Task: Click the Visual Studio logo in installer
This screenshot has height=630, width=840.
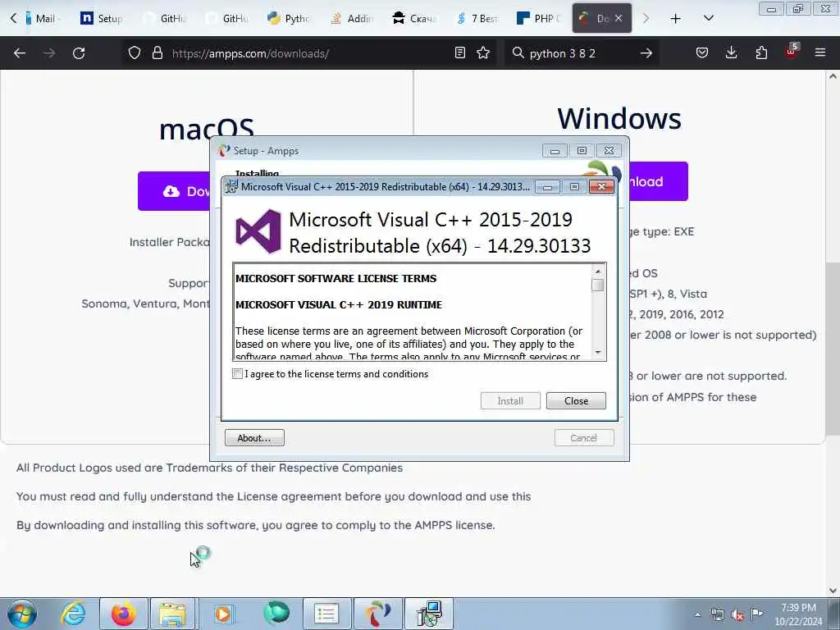Action: tap(258, 231)
